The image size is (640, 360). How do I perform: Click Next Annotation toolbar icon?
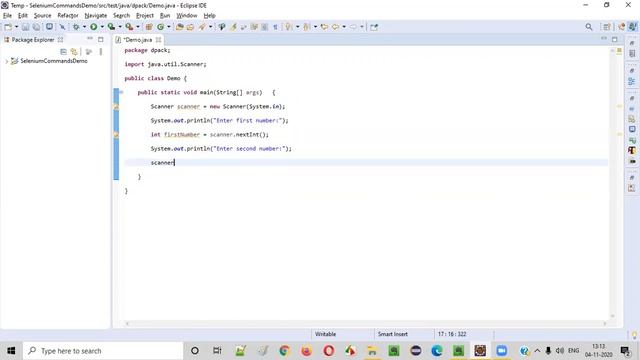click(289, 27)
